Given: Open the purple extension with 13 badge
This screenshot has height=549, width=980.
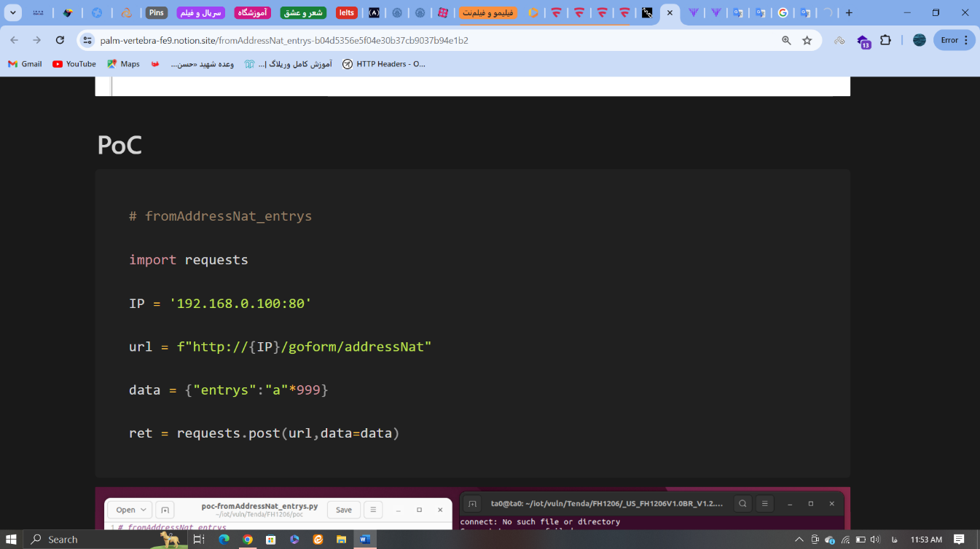Looking at the screenshot, I should pyautogui.click(x=863, y=42).
